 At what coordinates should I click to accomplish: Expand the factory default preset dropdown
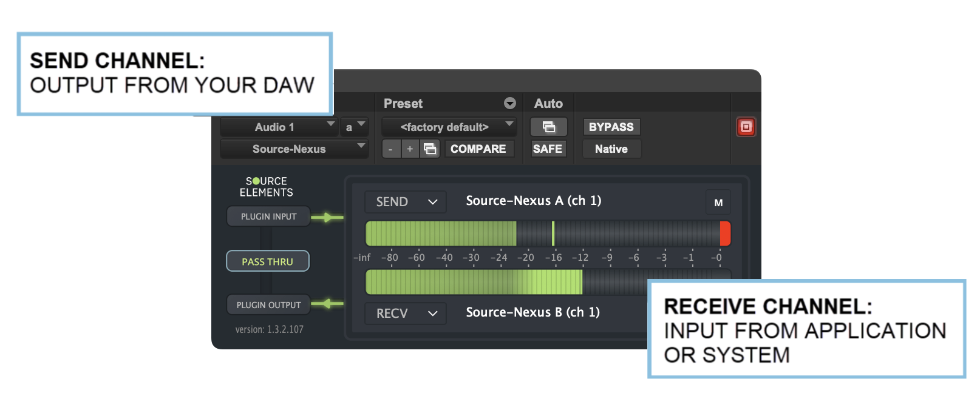point(449,127)
